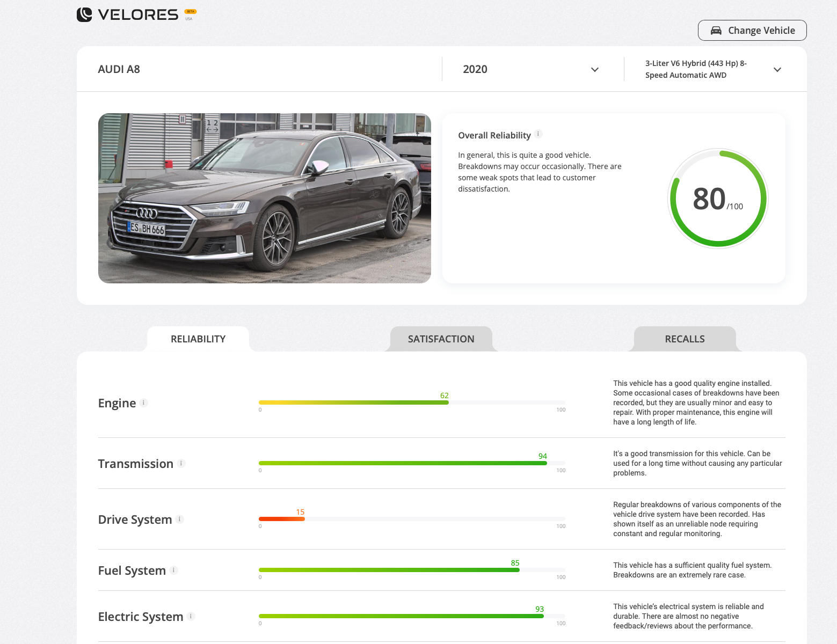Click the '3-Liter V6 Hybrid' variant text
The height and width of the screenshot is (644, 837).
click(x=696, y=69)
